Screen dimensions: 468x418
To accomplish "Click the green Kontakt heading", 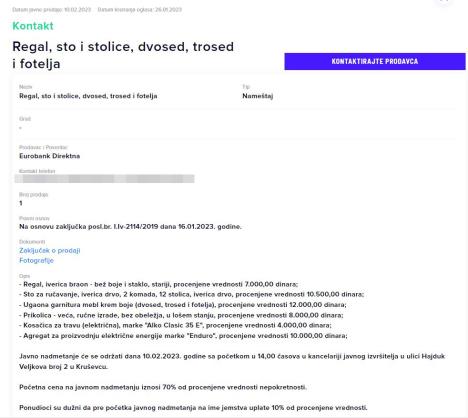I will click(33, 26).
